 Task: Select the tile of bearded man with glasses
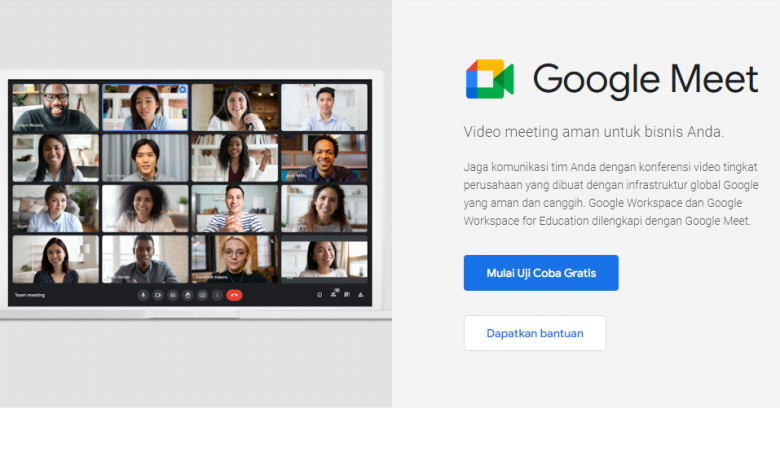click(x=56, y=107)
